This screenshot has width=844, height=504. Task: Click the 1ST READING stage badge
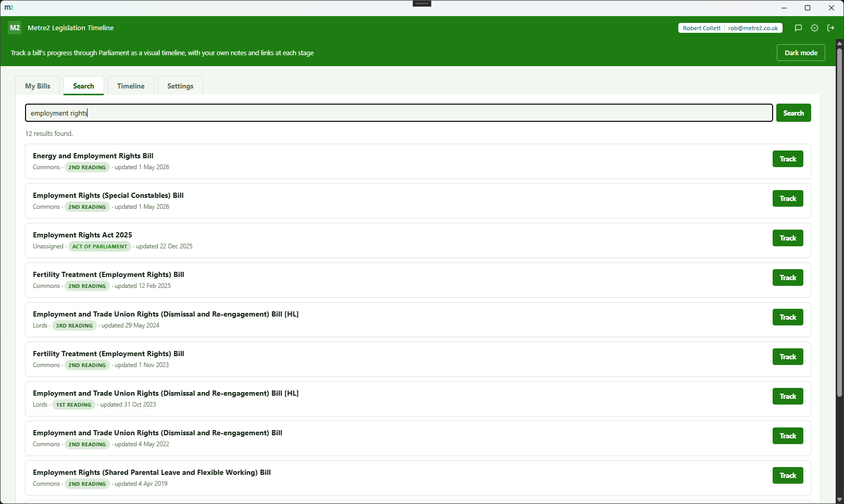pyautogui.click(x=73, y=405)
